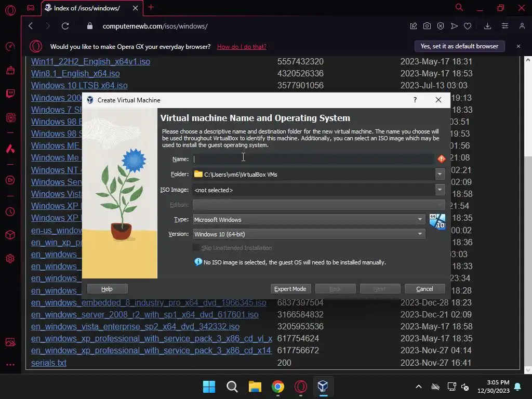Switch to Expert Mode
The image size is (532, 399).
tap(290, 289)
